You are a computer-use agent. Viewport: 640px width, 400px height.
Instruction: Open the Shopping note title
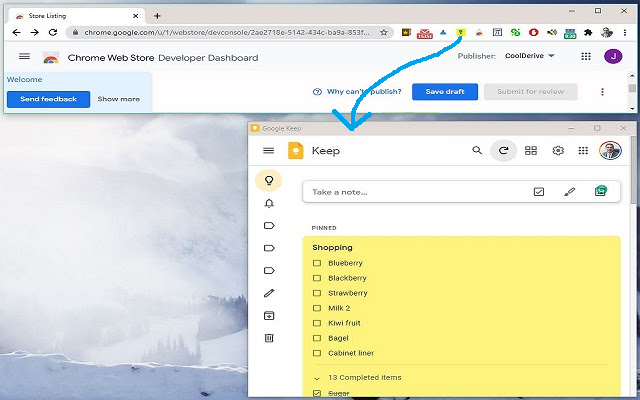coord(332,247)
